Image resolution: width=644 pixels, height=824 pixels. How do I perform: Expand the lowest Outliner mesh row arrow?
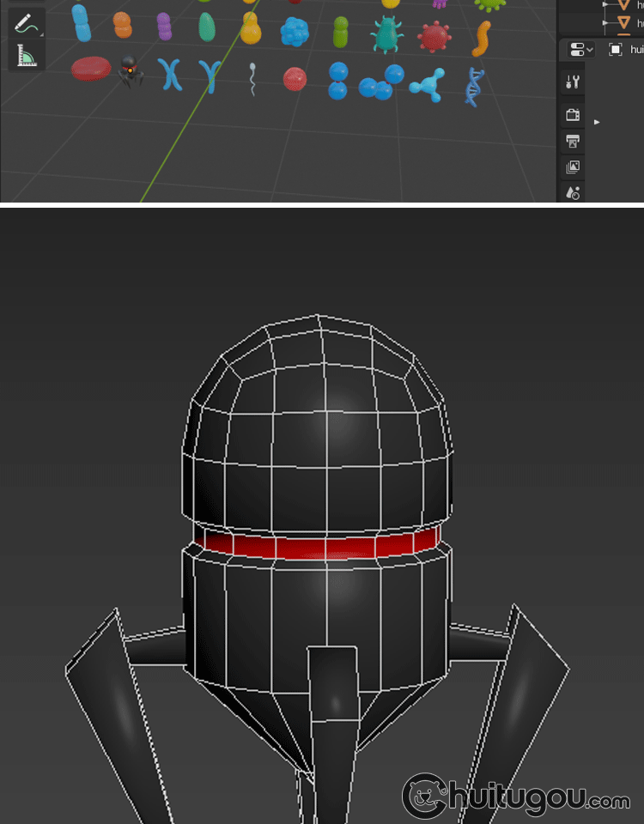(605, 22)
